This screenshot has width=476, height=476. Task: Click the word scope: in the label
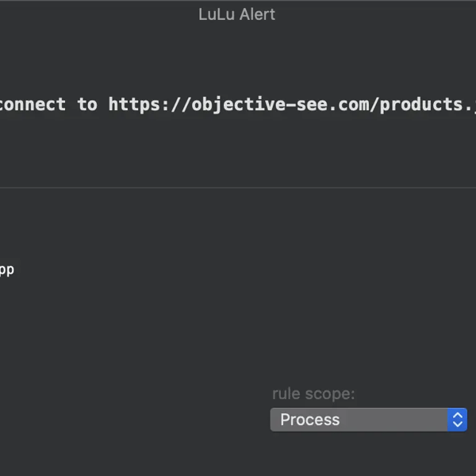[x=330, y=394]
